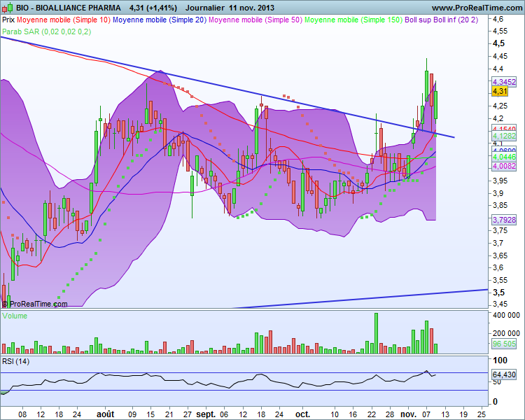Select the Moyenne mobile (Simple 10) legend
525x420 pixels.
pos(63,20)
